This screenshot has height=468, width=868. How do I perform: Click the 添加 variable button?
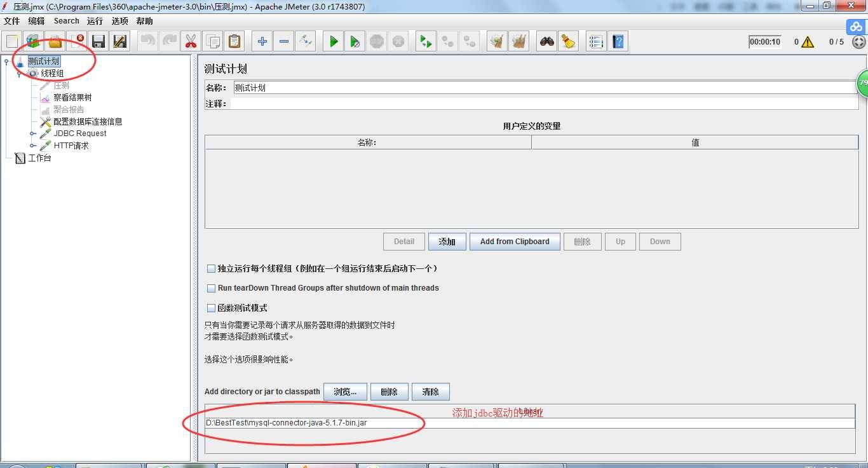[x=447, y=242]
